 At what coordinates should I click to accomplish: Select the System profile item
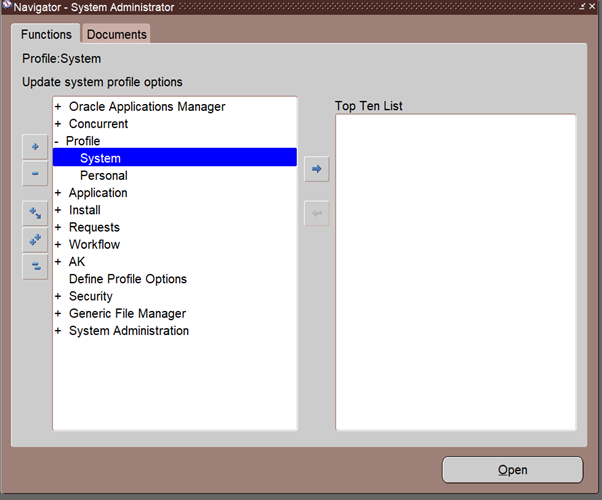(100, 158)
